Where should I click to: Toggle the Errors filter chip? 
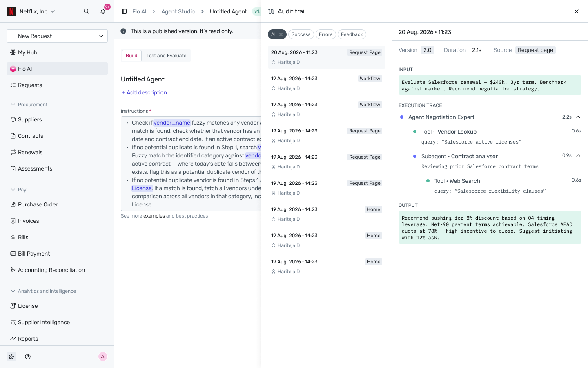325,34
